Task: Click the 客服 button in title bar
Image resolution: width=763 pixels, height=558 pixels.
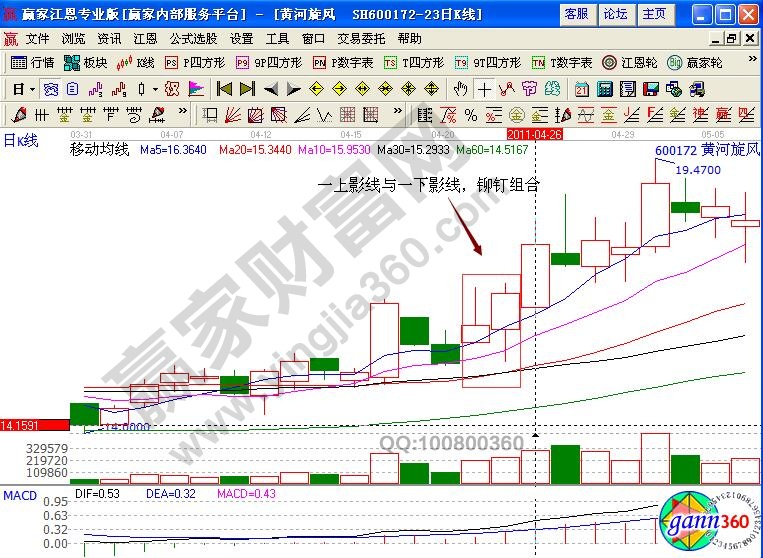Action: pos(576,14)
